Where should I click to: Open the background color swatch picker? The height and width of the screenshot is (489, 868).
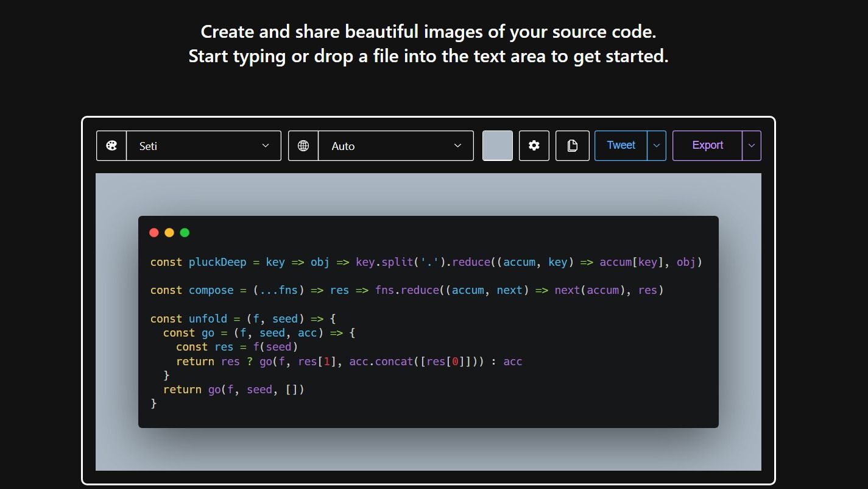click(x=497, y=145)
